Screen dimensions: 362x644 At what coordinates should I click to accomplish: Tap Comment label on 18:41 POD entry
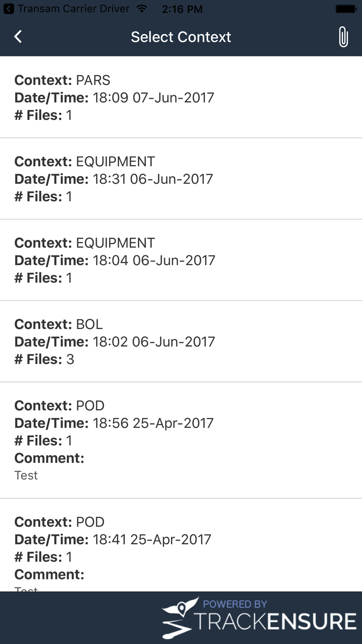(49, 574)
